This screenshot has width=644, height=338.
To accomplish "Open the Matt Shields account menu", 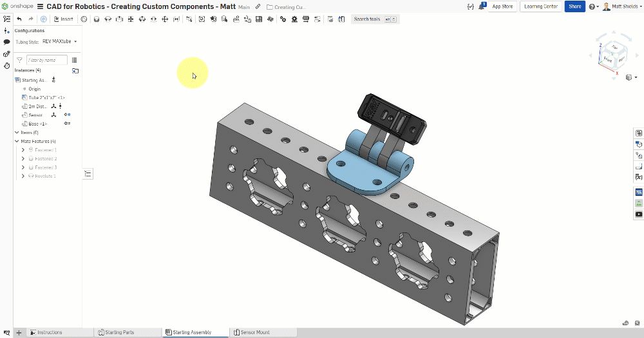I will point(621,6).
